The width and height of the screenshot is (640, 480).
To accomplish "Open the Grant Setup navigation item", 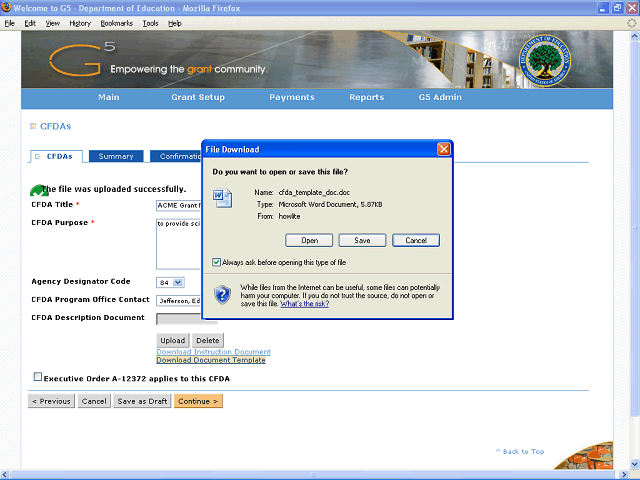I will (x=198, y=97).
